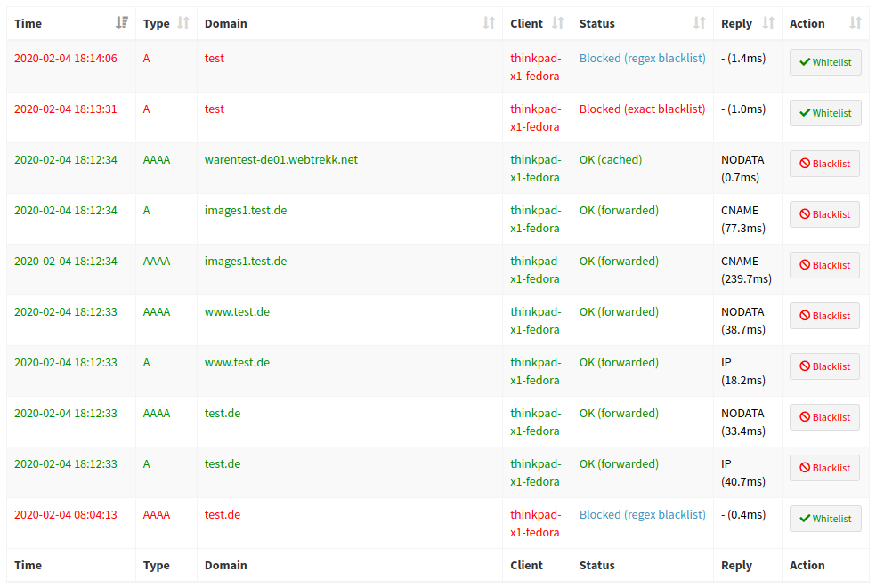The height and width of the screenshot is (588, 876).
Task: Click sort arrows in Reply column header
Action: (x=768, y=23)
